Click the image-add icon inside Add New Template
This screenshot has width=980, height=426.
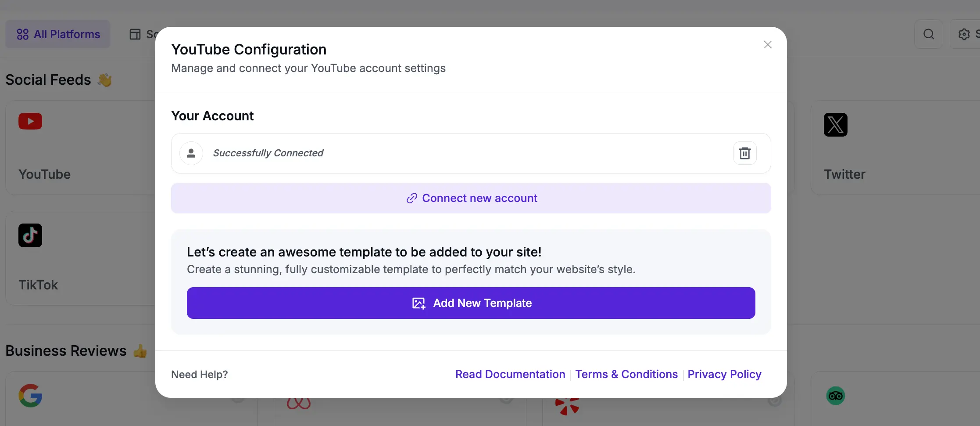coord(418,303)
